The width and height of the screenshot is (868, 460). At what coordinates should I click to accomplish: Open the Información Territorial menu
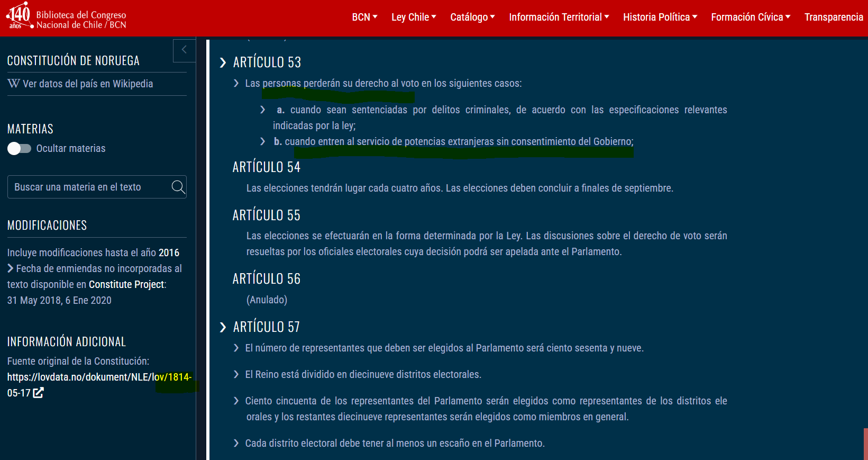click(559, 17)
